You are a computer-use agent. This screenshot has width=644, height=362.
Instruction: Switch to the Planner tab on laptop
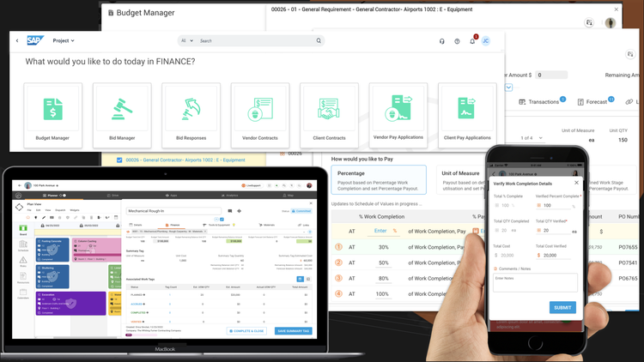pyautogui.click(x=54, y=196)
